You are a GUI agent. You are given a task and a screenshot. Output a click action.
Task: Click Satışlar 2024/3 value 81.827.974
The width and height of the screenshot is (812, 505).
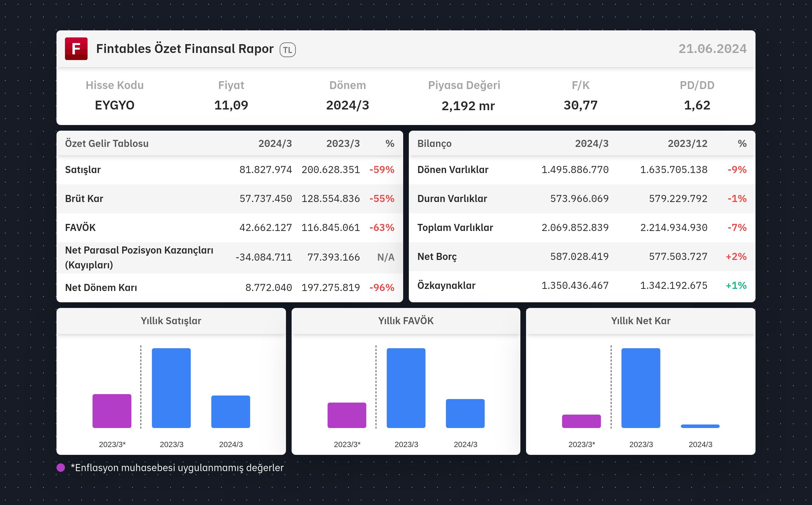(x=265, y=170)
